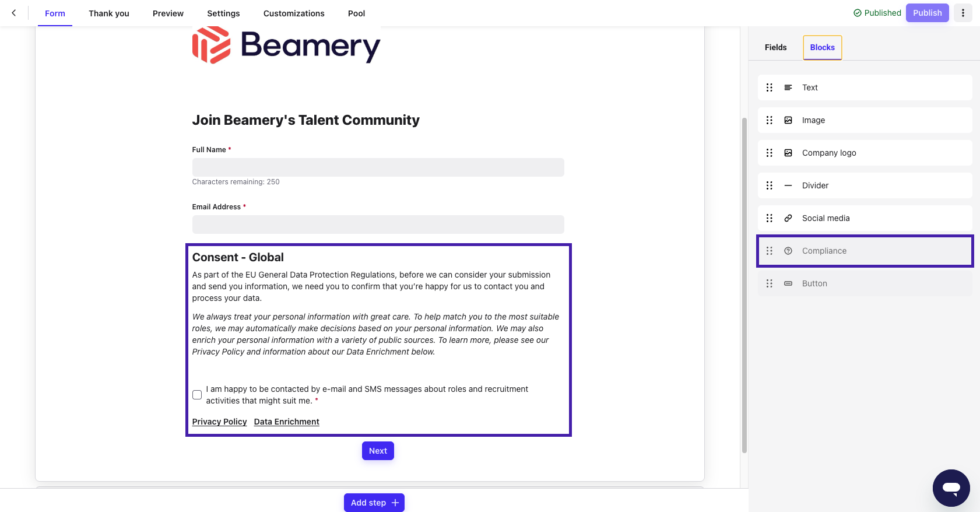980x512 pixels.
Task: Open the Data Enrichment link
Action: (x=287, y=422)
